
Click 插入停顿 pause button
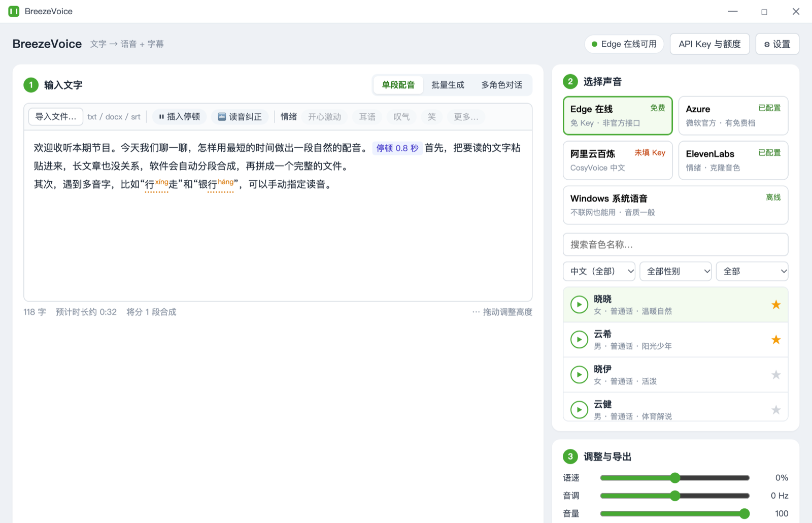[179, 117]
